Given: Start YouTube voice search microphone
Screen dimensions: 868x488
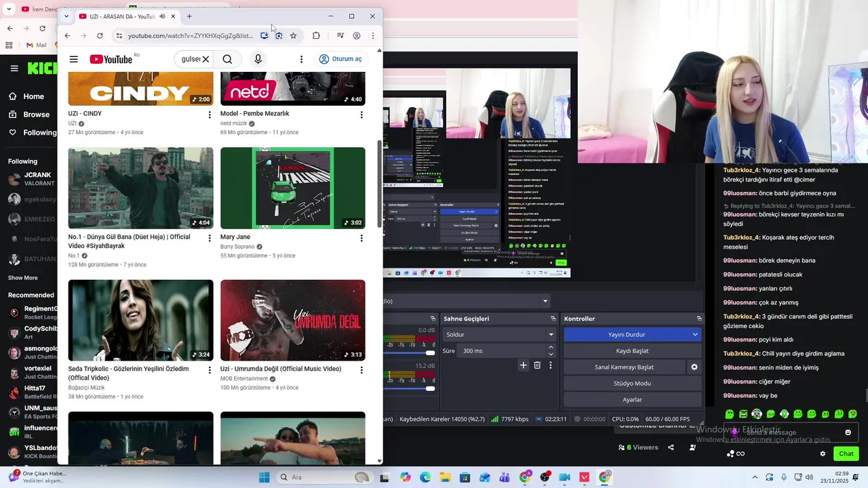Looking at the screenshot, I should [x=258, y=59].
